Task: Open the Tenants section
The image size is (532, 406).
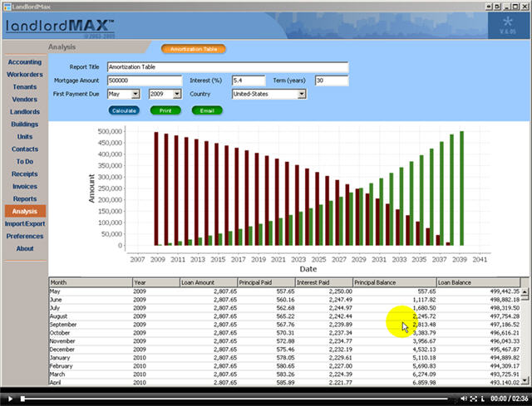Action: tap(25, 86)
